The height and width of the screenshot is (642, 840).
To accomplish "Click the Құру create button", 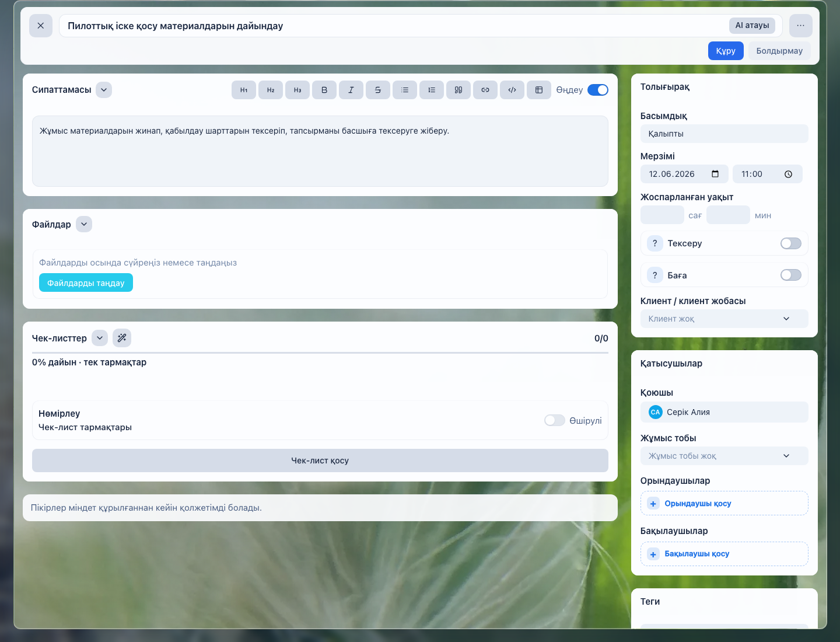I will pyautogui.click(x=726, y=51).
